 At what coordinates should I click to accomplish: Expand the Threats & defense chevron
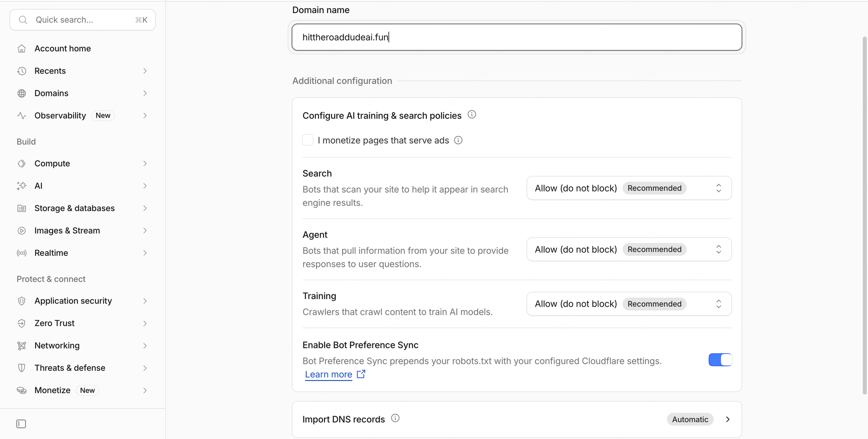pos(145,368)
